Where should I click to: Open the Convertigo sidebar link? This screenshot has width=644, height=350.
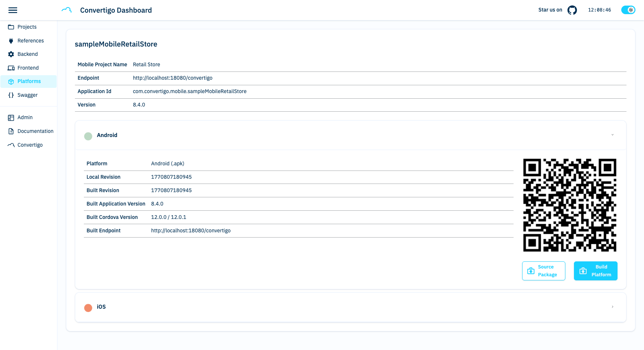coord(30,145)
